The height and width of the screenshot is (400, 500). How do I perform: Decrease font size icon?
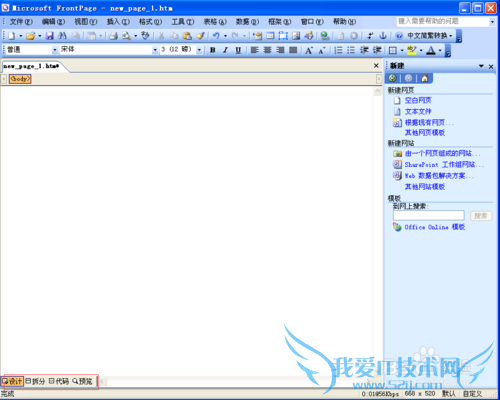click(x=322, y=50)
